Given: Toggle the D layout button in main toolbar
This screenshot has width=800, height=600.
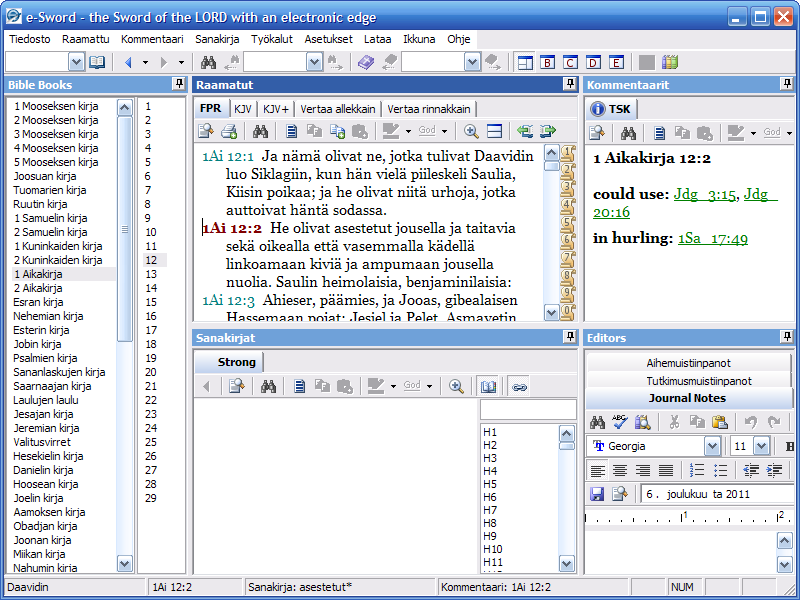Looking at the screenshot, I should pos(593,63).
